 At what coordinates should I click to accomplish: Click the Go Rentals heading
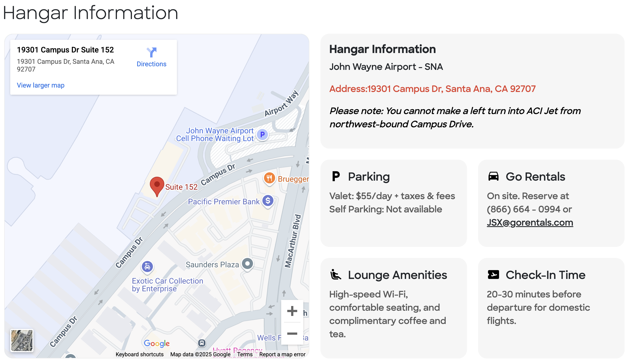click(535, 176)
